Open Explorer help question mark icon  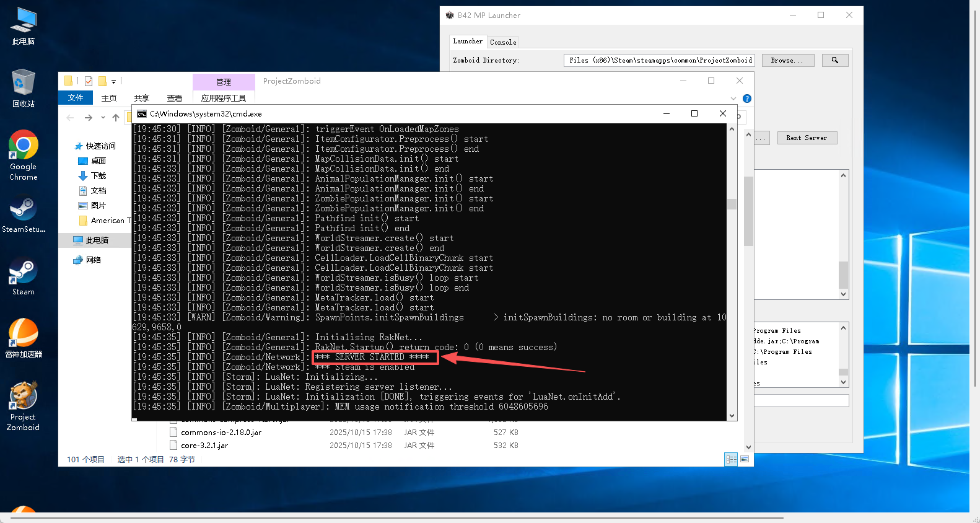pos(746,99)
